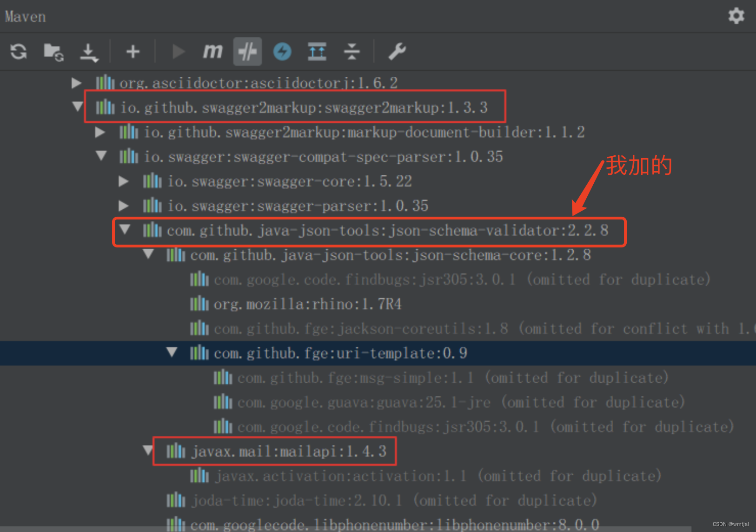Expand all dependencies in the tree
The image size is (756, 532).
click(317, 51)
